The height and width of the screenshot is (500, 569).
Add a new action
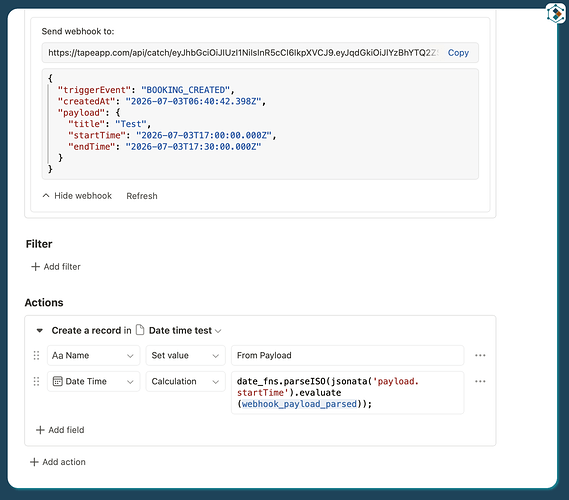pos(58,462)
